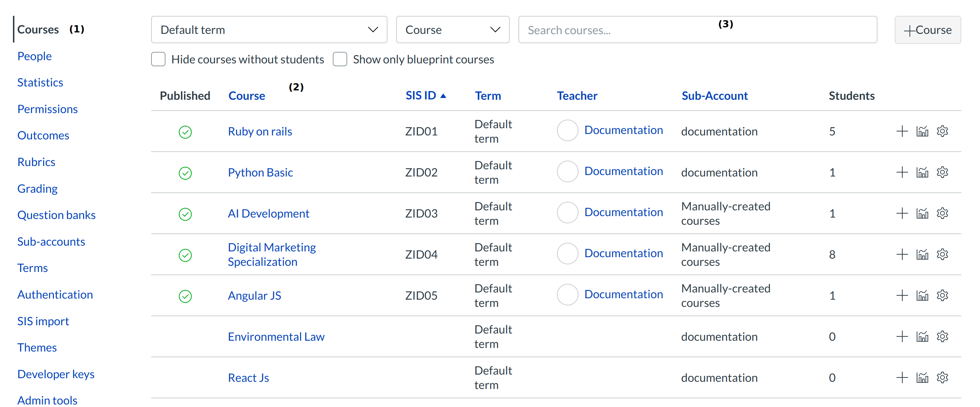Go to Sub-accounts in sidebar

(51, 241)
